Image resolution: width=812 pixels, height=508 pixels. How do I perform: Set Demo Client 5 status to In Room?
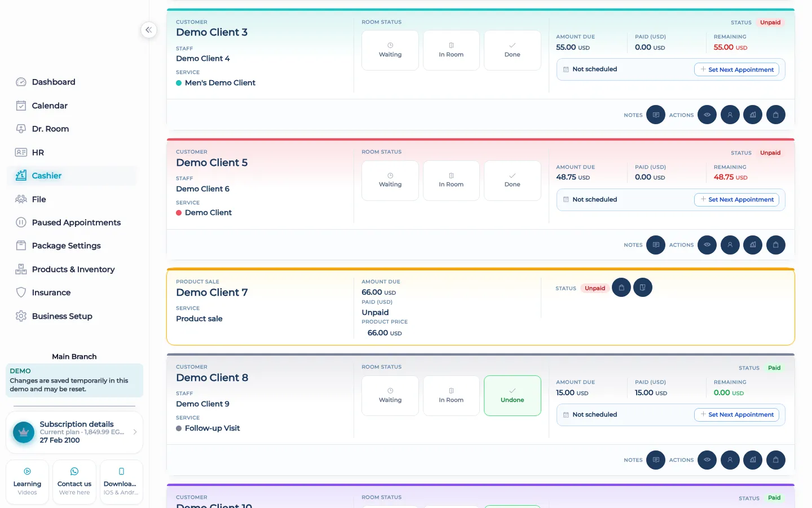(451, 181)
